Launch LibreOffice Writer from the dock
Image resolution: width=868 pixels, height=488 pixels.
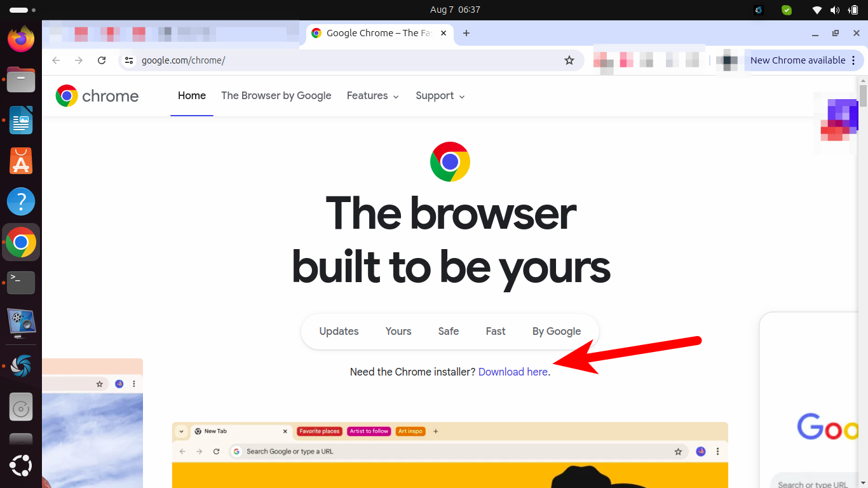21,120
